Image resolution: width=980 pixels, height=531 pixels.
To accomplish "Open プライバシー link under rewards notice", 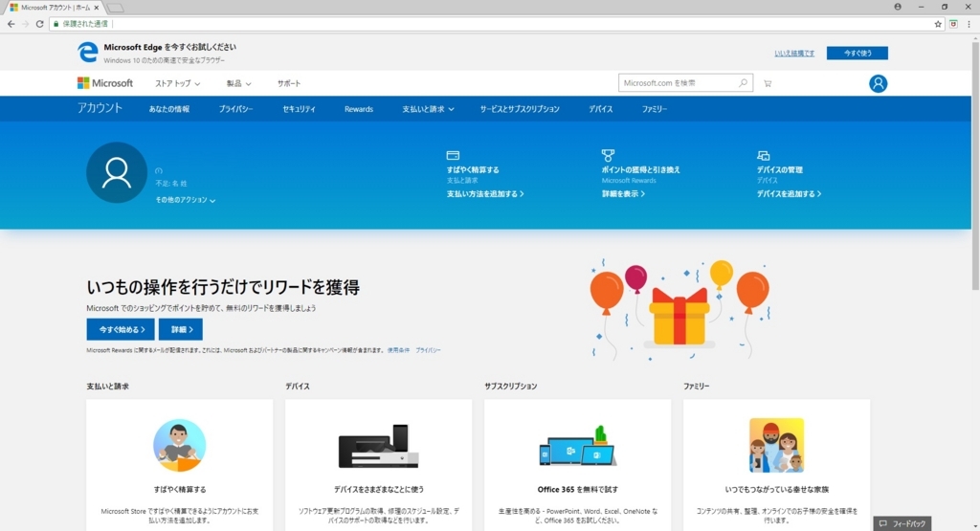I will pos(428,350).
